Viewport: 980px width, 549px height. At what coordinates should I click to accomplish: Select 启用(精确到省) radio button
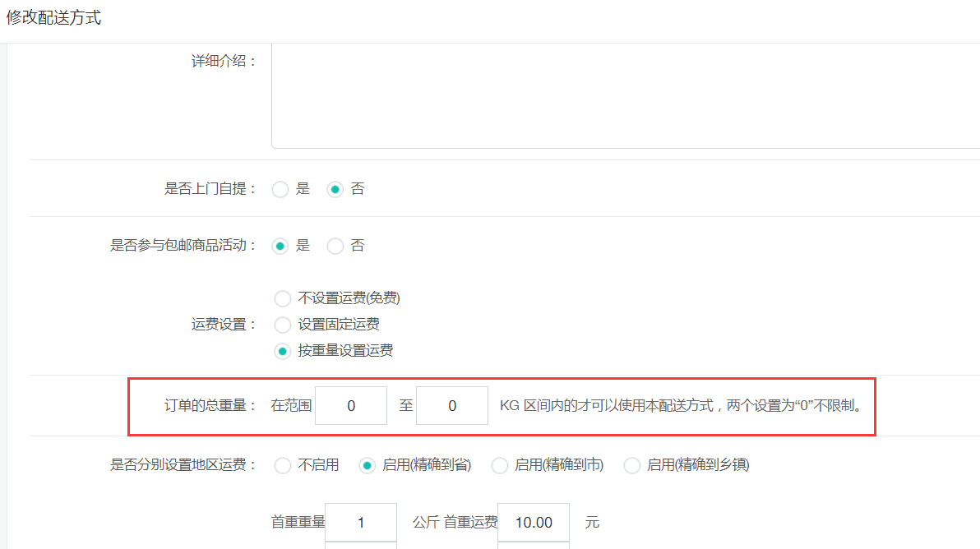(367, 465)
